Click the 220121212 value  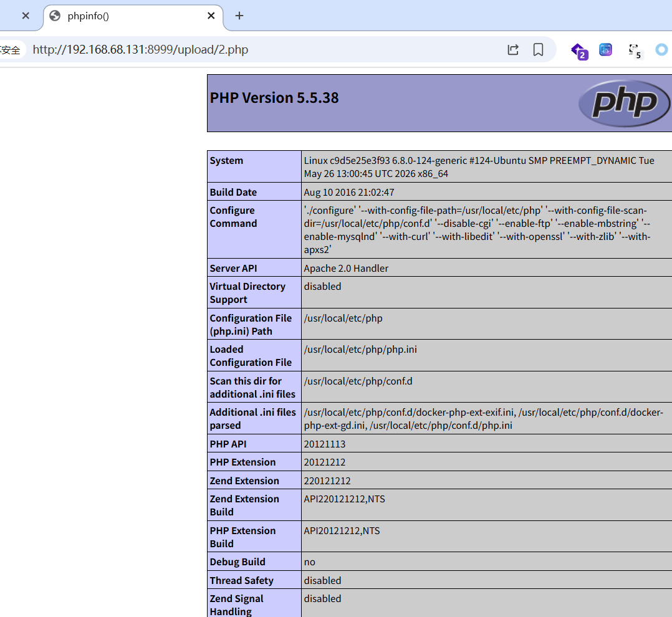pyautogui.click(x=327, y=481)
